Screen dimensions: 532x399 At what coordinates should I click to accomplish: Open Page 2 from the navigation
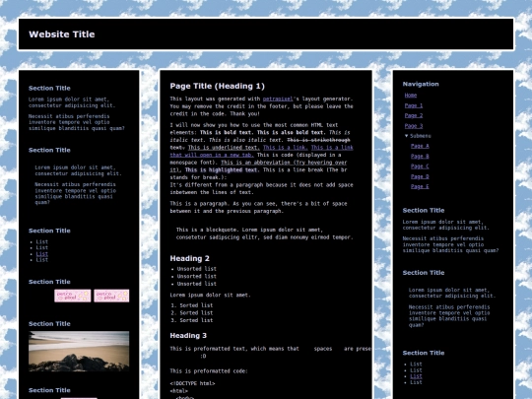414,115
